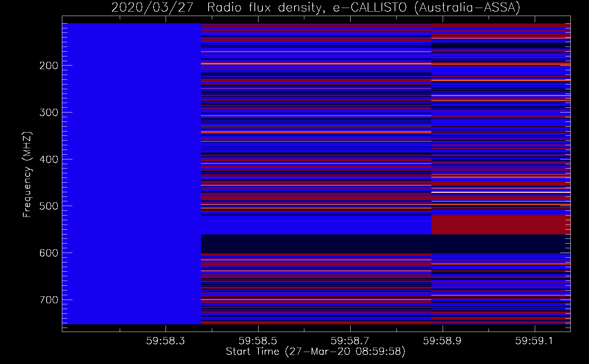The image size is (589, 364).
Task: Click the 59:58.9 time tick label
Action: (442, 341)
